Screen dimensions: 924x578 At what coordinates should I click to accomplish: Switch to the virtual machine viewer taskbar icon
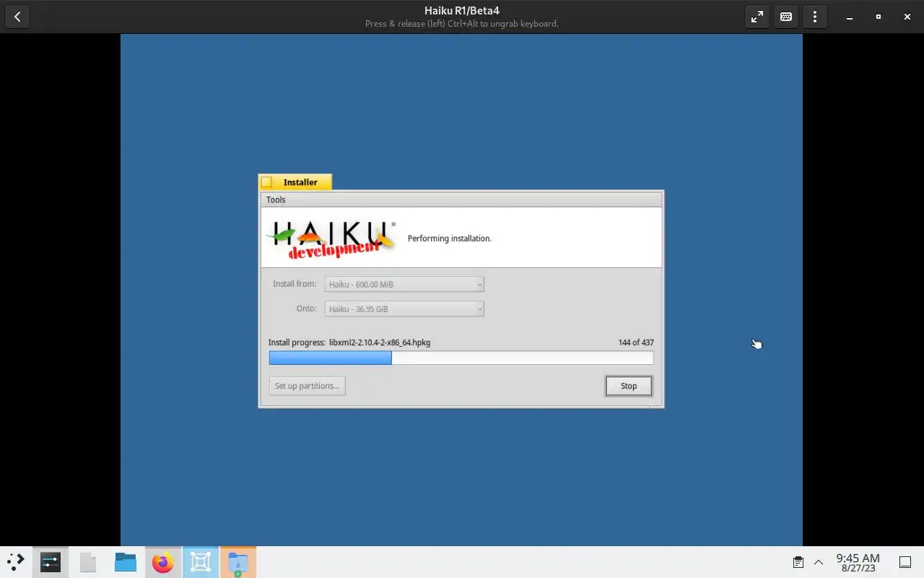tap(201, 562)
